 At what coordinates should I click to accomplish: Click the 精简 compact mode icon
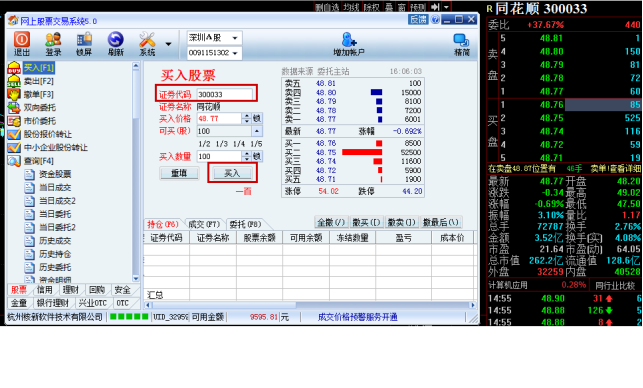[x=462, y=43]
